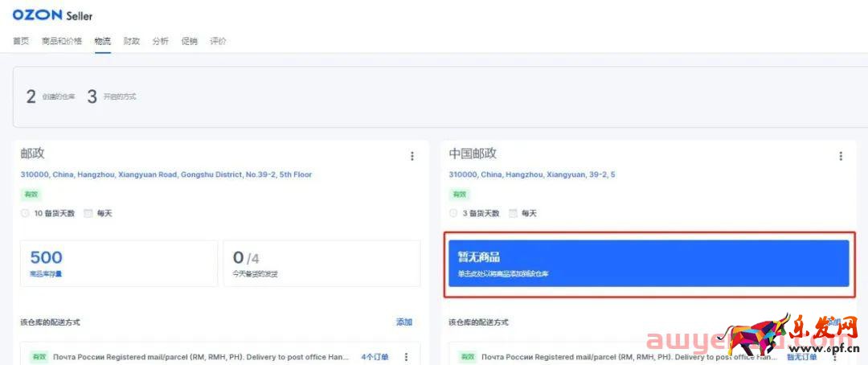Screen dimensions: 868x365
Task: Open the 4个订单 link
Action: pyautogui.click(x=375, y=357)
